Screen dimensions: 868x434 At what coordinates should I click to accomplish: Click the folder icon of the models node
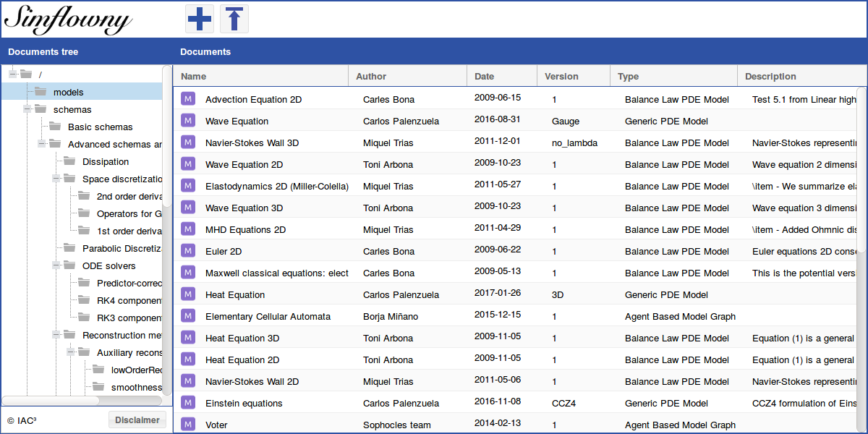pyautogui.click(x=41, y=92)
